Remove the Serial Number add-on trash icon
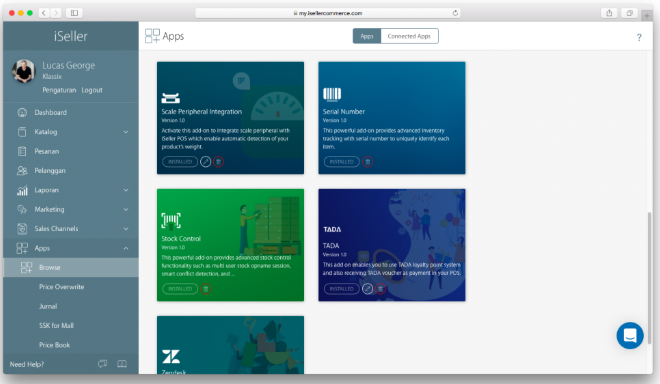 (x=367, y=162)
